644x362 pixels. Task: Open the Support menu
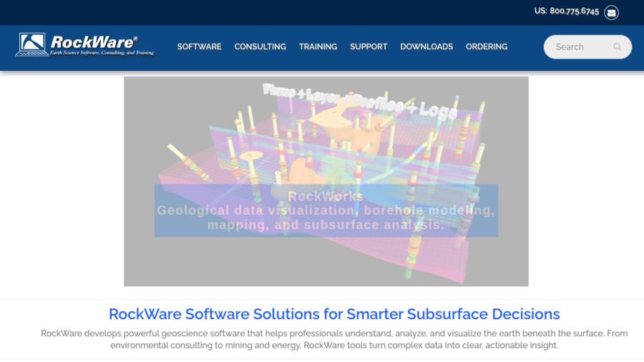369,47
